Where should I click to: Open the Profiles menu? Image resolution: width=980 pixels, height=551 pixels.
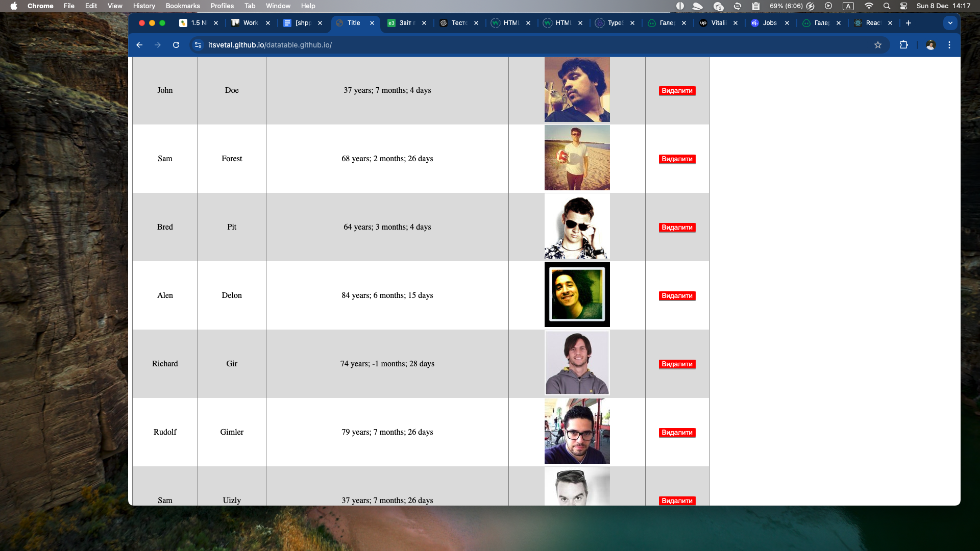pyautogui.click(x=222, y=6)
